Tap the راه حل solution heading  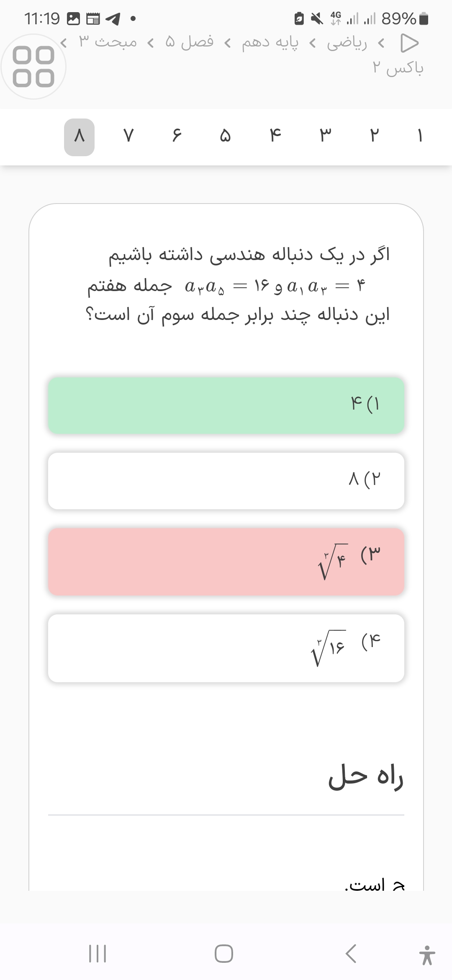[366, 777]
